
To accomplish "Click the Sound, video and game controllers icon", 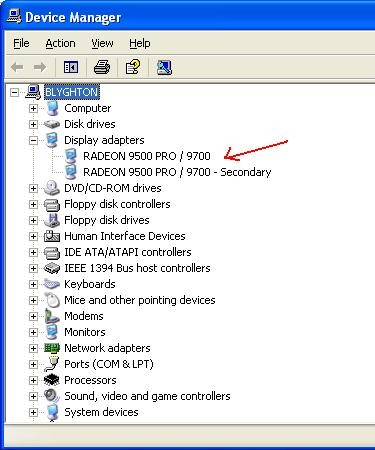I will (x=52, y=396).
